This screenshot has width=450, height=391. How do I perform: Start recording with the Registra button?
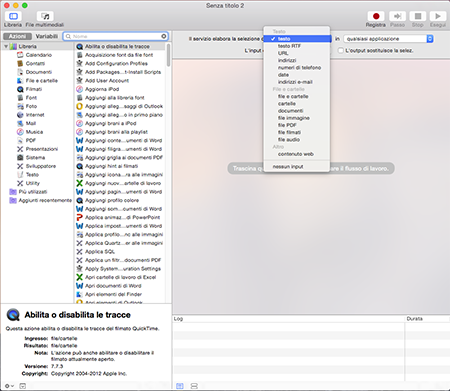coord(376,16)
